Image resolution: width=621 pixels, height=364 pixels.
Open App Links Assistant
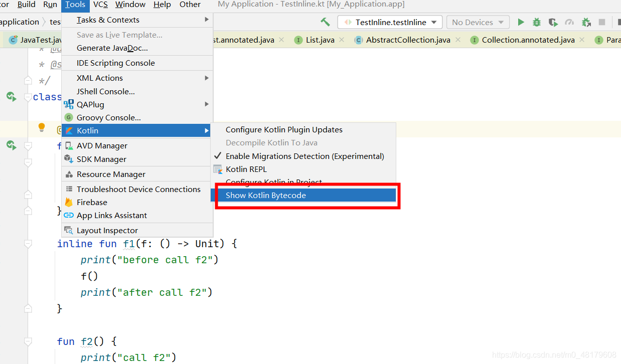[x=137, y=215]
